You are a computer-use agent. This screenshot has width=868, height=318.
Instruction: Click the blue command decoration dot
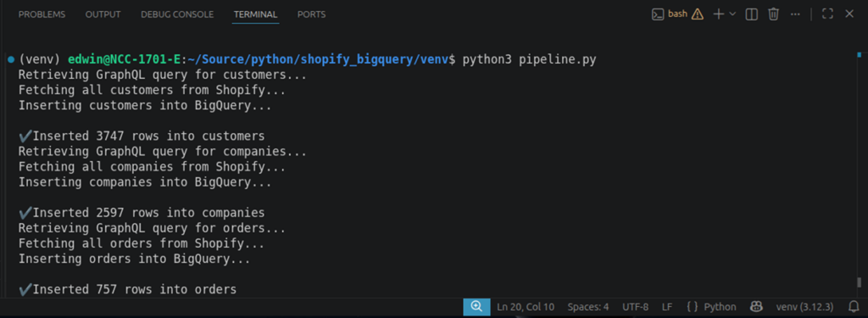(11, 59)
